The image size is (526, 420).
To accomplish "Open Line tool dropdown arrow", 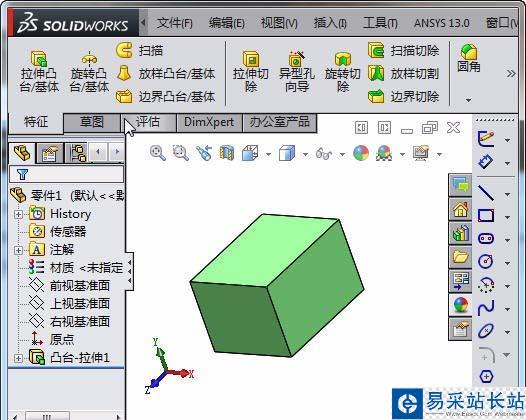I will tap(507, 194).
